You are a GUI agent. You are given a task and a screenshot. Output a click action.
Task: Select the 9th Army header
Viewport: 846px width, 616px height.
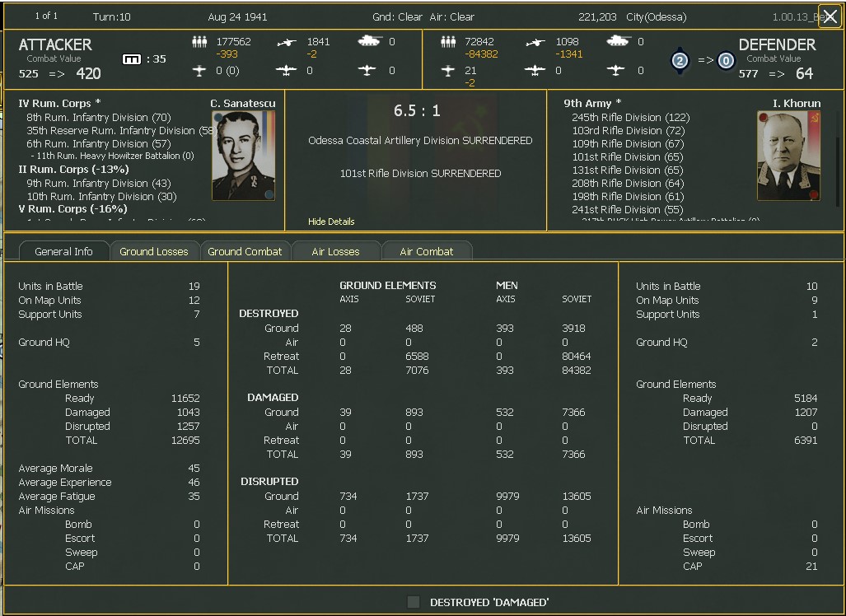[592, 103]
